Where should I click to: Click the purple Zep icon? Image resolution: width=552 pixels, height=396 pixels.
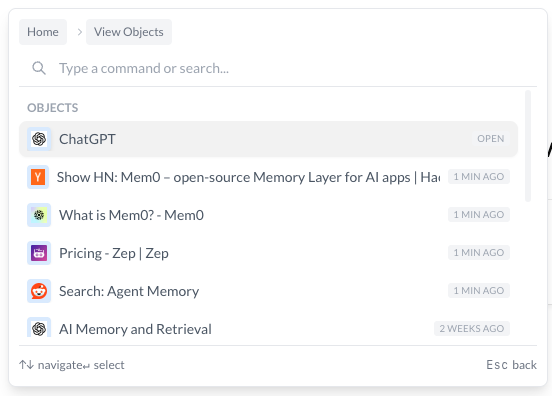pyautogui.click(x=39, y=253)
